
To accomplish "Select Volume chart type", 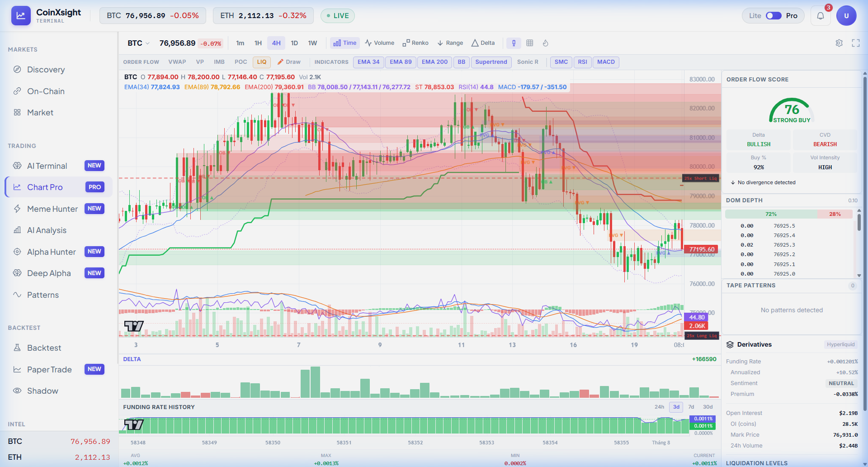I will (380, 43).
